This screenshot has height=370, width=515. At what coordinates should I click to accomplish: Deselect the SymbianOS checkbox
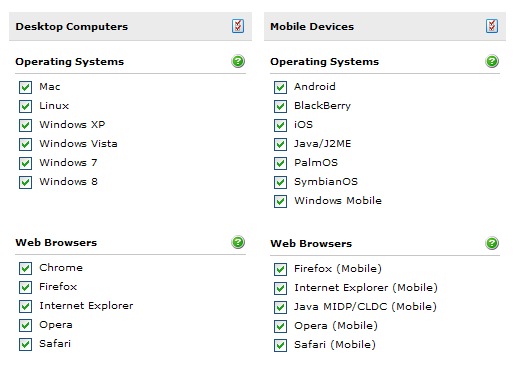click(x=280, y=182)
